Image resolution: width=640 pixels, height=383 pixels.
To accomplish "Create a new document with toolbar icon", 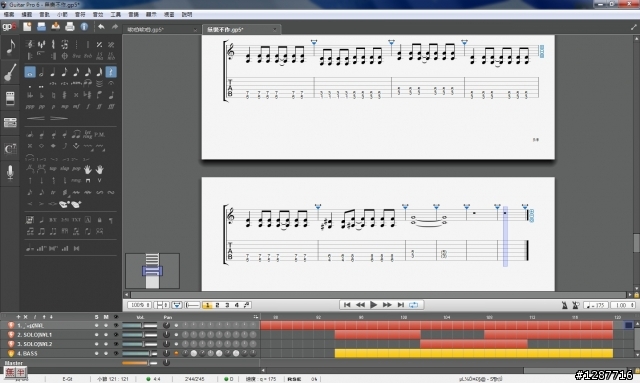I will (x=27, y=27).
